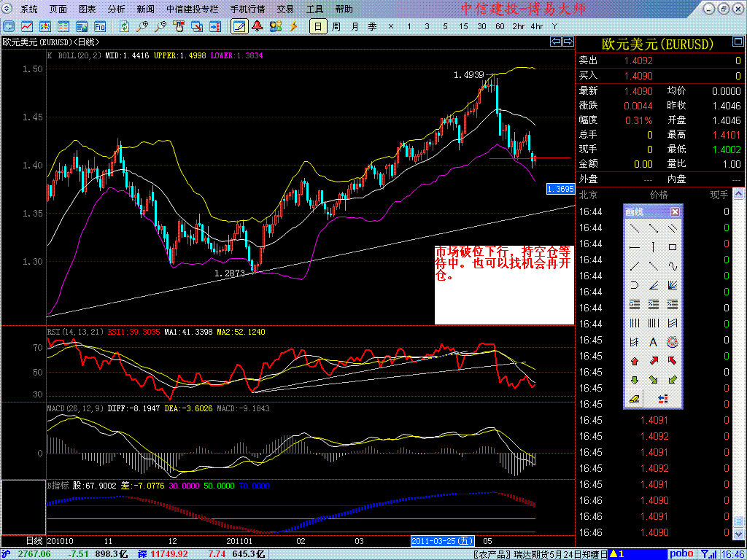
Task: Click the next contract right arrow button
Action: click(x=568, y=42)
